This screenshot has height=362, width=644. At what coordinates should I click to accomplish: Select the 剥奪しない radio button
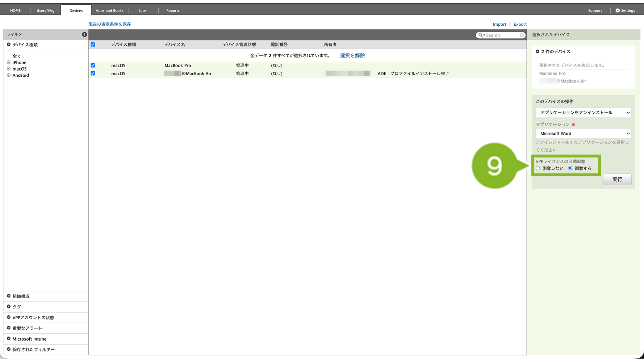538,168
